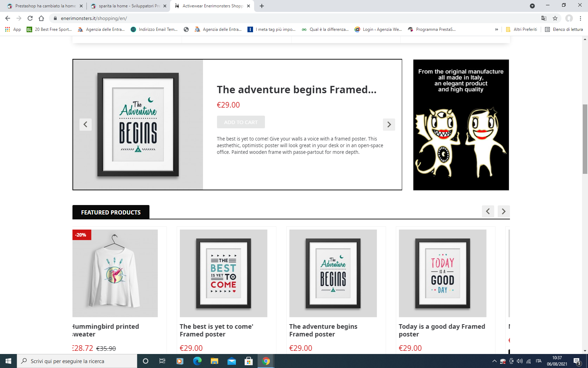The height and width of the screenshot is (368, 588).
Task: Select the 'FEATURED PRODUCTS' tab
Action: [111, 212]
